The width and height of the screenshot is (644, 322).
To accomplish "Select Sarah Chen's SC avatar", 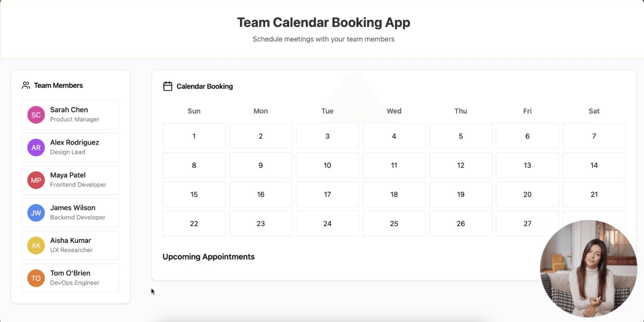I will pyautogui.click(x=36, y=115).
